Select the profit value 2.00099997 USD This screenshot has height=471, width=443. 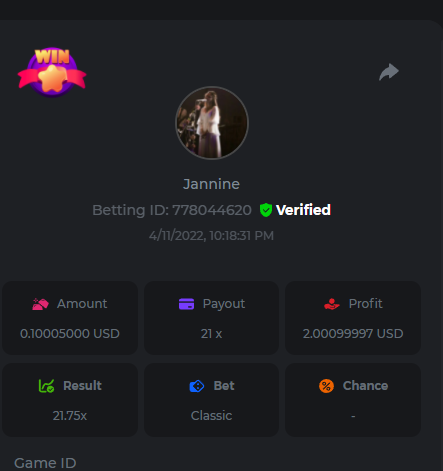pos(353,334)
